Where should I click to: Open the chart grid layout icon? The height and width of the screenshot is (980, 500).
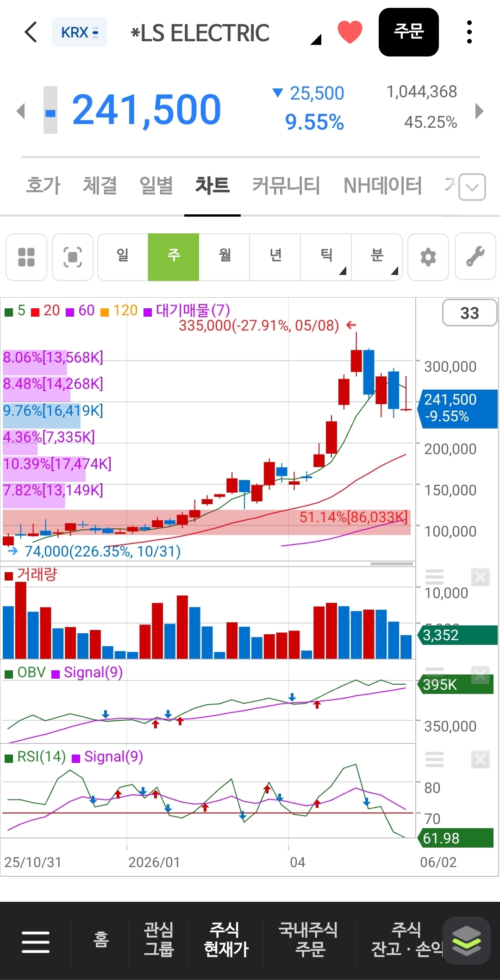point(26,257)
